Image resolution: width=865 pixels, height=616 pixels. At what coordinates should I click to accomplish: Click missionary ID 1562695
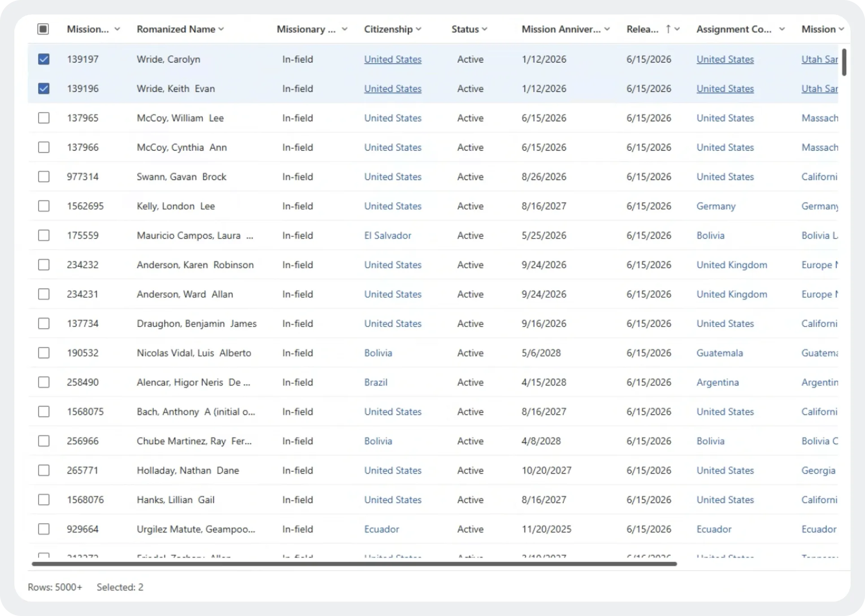click(x=85, y=206)
